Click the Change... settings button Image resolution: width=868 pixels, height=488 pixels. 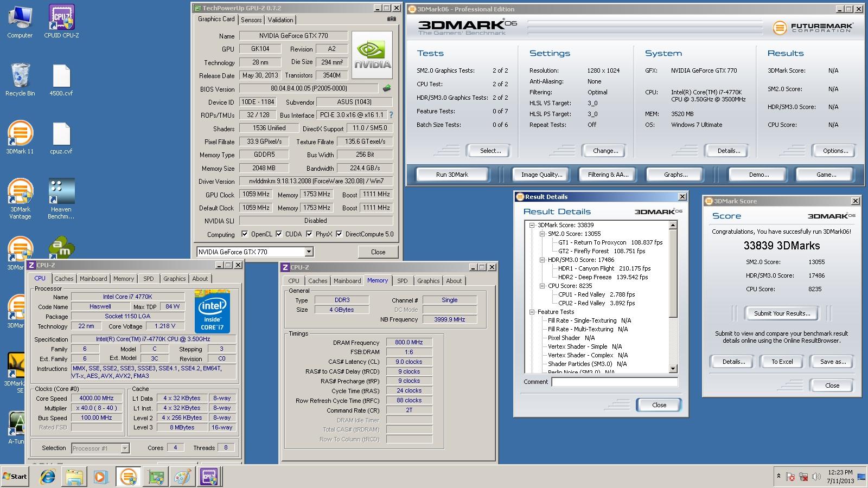click(605, 151)
